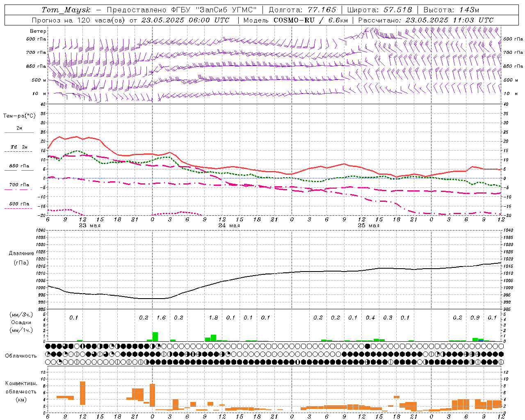The width and height of the screenshot is (525, 420).
Task: Click the 1.8 precipitation value
Action: click(x=213, y=317)
